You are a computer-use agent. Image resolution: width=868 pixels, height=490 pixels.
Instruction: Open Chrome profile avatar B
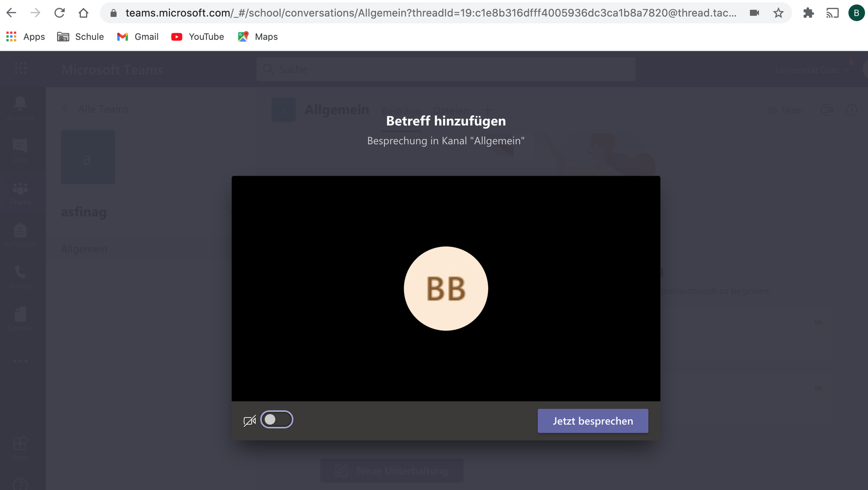point(856,13)
